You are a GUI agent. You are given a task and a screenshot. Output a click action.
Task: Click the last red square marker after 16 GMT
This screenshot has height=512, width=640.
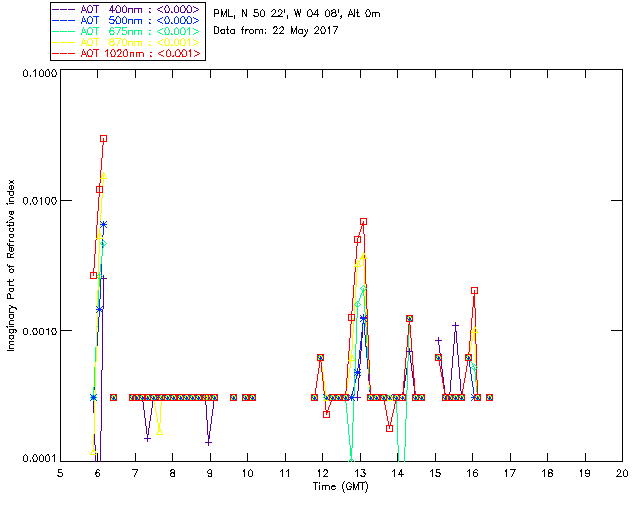pos(489,397)
